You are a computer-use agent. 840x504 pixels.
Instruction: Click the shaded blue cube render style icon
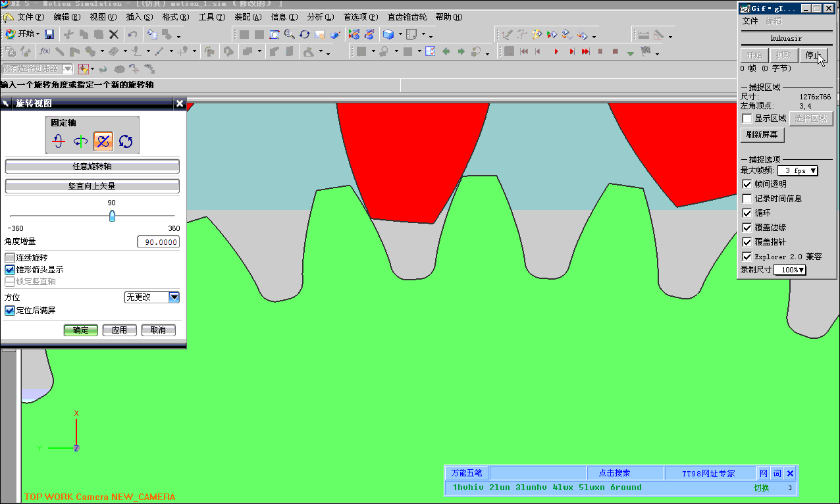pyautogui.click(x=389, y=34)
